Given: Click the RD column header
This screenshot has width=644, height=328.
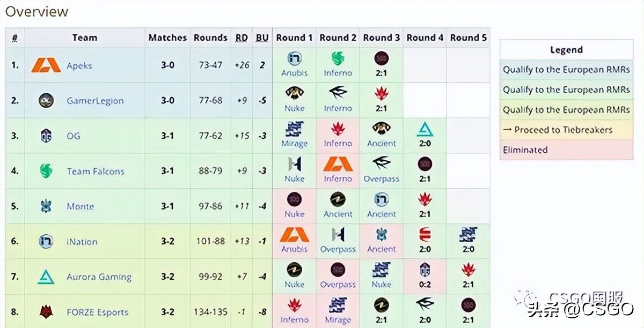Looking at the screenshot, I should [x=241, y=38].
